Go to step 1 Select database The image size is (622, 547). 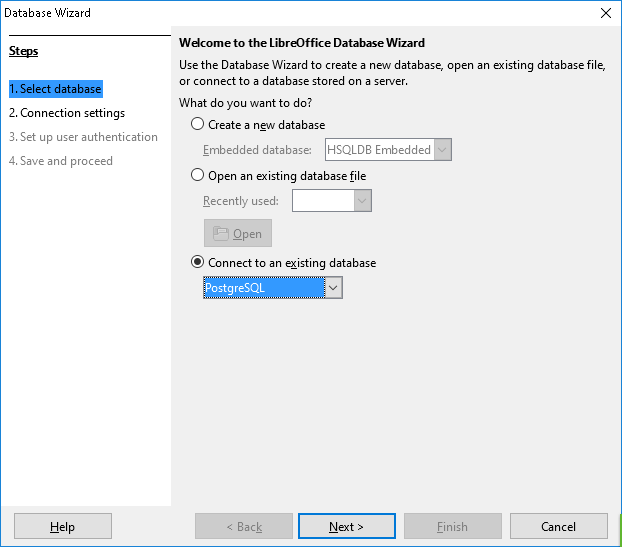point(55,89)
